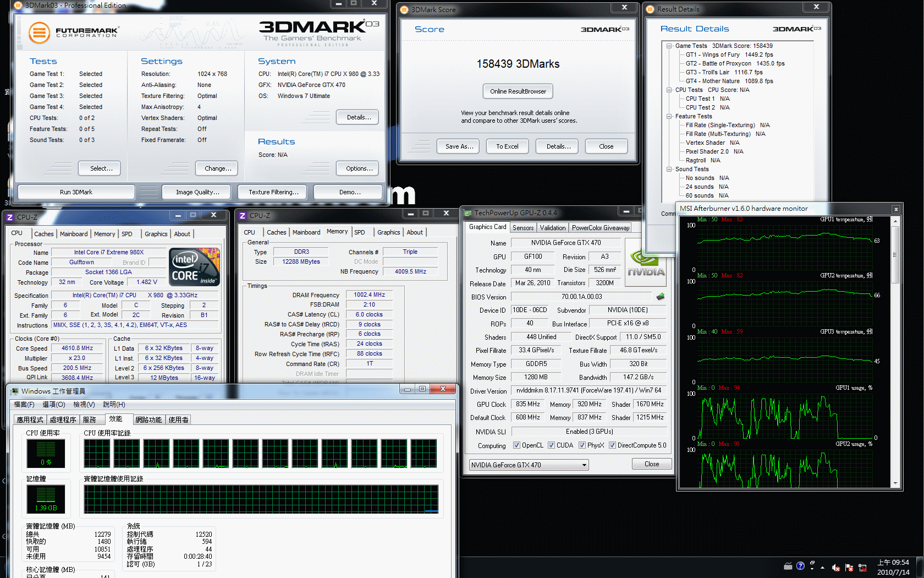Click the muted volume tray icon

pyautogui.click(x=836, y=568)
